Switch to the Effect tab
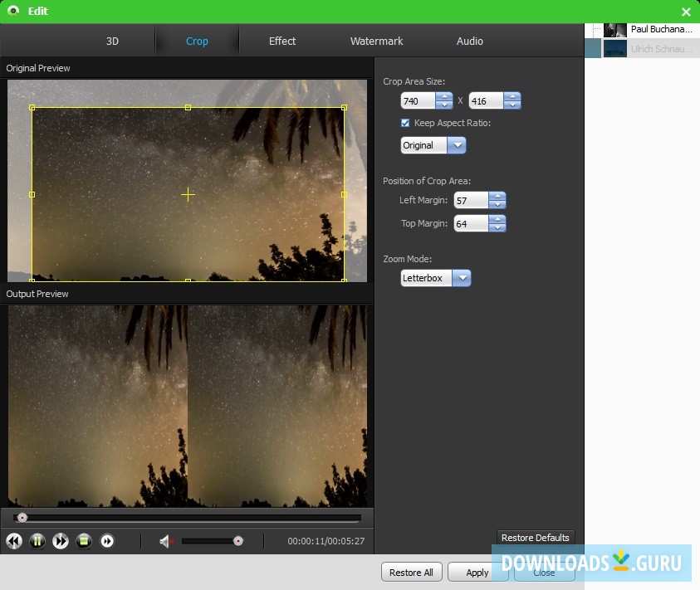Viewport: 700px width, 590px height. pos(281,41)
